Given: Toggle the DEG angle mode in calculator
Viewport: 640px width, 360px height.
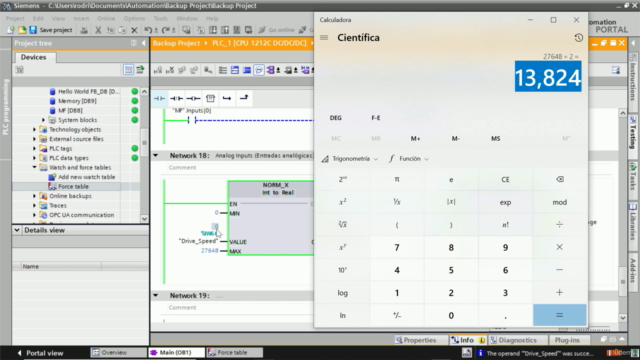Looking at the screenshot, I should pos(336,118).
